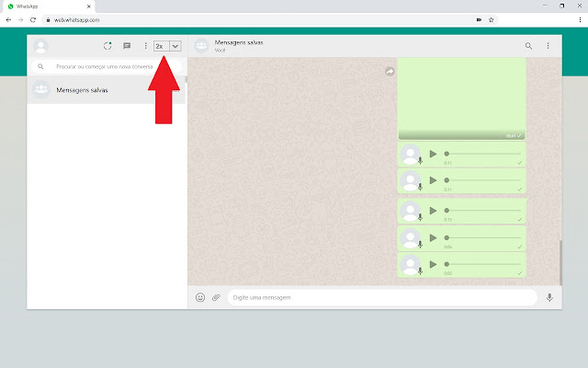Screen dimensions: 588x368
Task: Click sender avatar on 0:05 audio
Action: (410, 265)
